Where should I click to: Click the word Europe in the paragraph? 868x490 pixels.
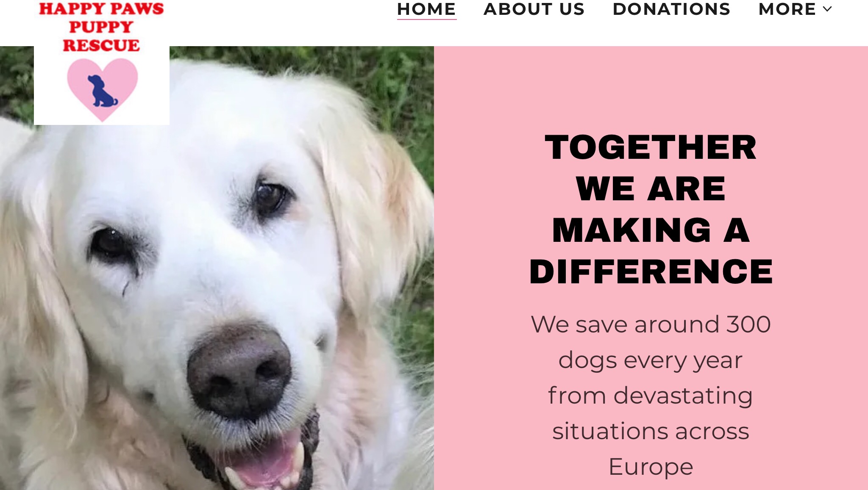coord(651,467)
